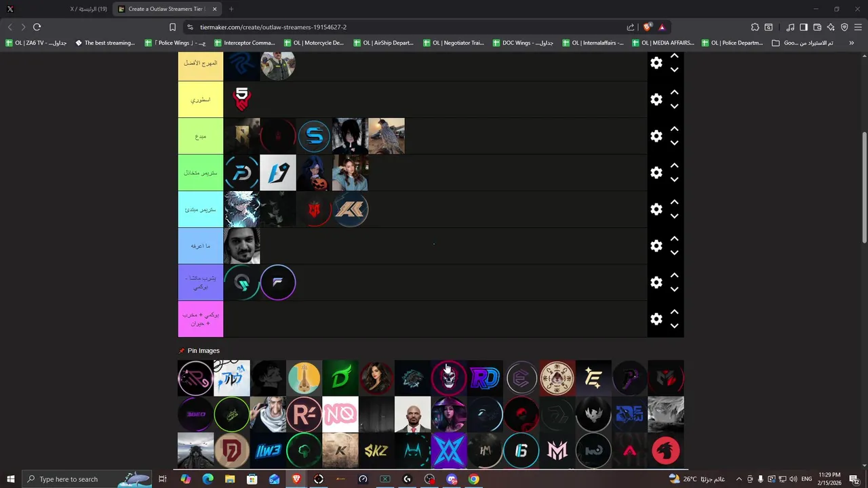Click the taskbar search box
The height and width of the screenshot is (488, 868).
tap(87, 479)
